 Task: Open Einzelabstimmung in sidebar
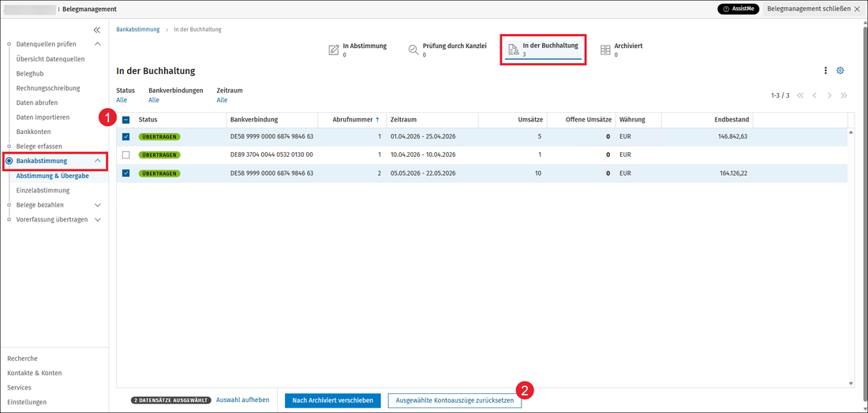coord(43,190)
